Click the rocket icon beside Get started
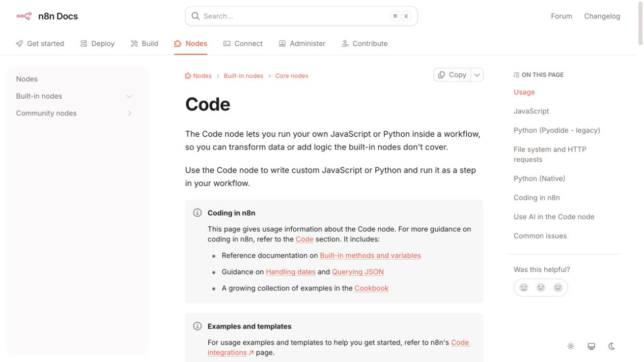The height and width of the screenshot is (362, 644). click(19, 44)
